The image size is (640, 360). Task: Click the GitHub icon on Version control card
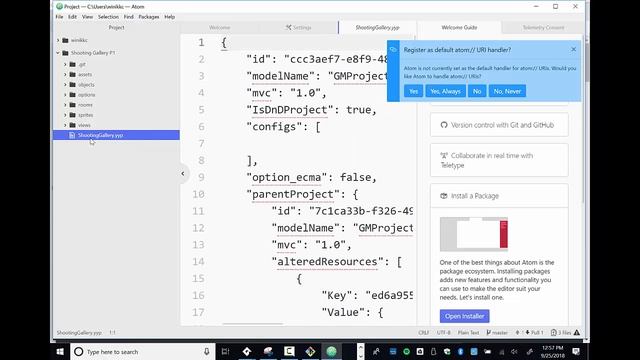(x=444, y=125)
